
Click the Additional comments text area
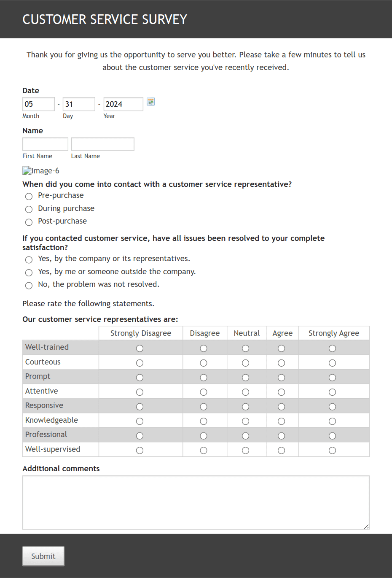pos(196,502)
